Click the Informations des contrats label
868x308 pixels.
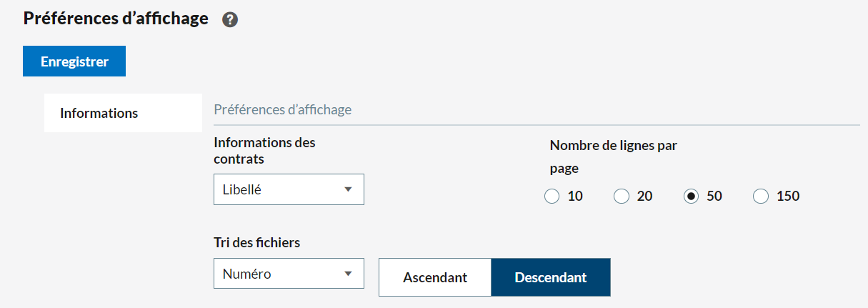coord(264,150)
